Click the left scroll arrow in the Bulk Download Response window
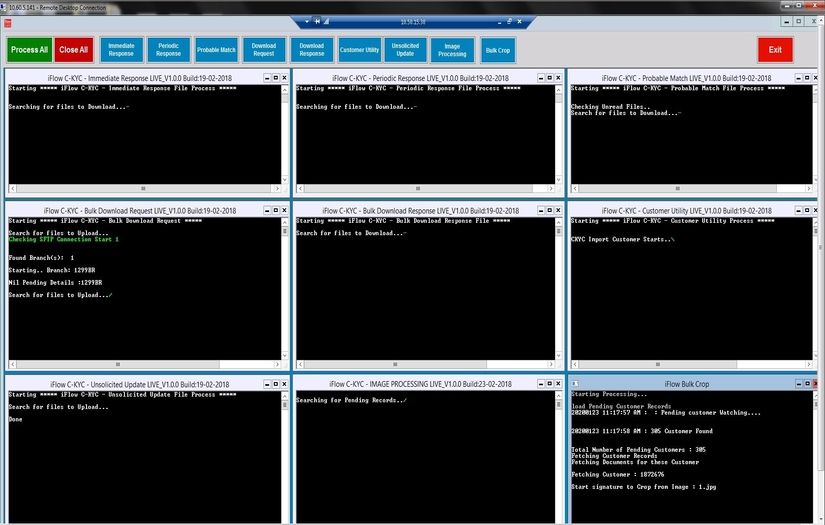 (x=300, y=364)
